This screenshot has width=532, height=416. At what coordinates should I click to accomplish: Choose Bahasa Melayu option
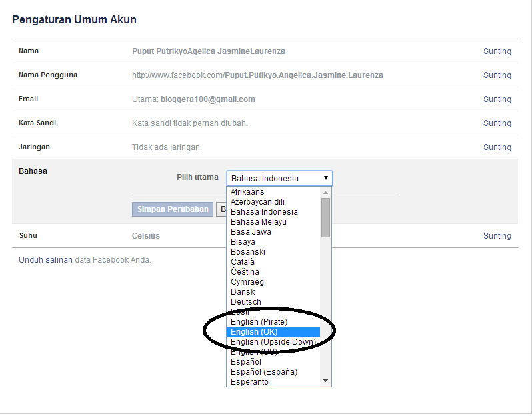tap(273, 222)
